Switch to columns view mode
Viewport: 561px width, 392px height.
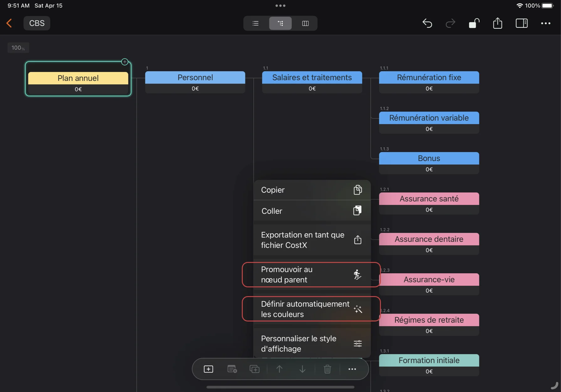point(305,23)
